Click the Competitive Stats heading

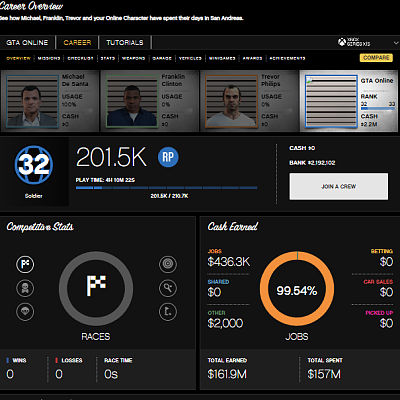(x=40, y=227)
